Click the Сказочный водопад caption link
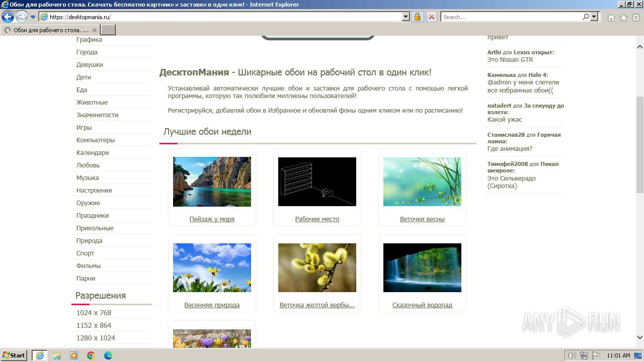Viewport: 644px width, 362px height. [x=422, y=305]
